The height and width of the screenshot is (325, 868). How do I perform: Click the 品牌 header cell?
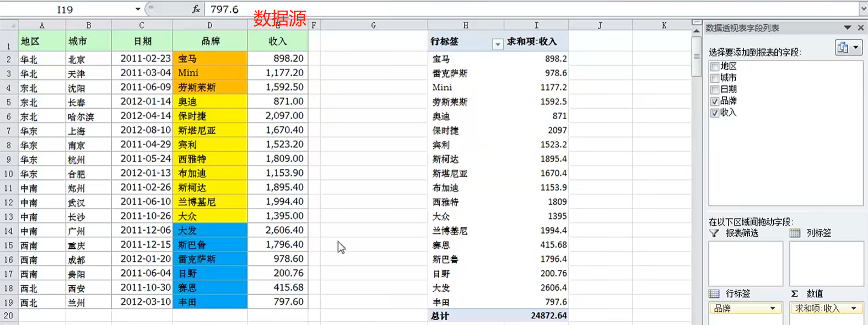(210, 41)
